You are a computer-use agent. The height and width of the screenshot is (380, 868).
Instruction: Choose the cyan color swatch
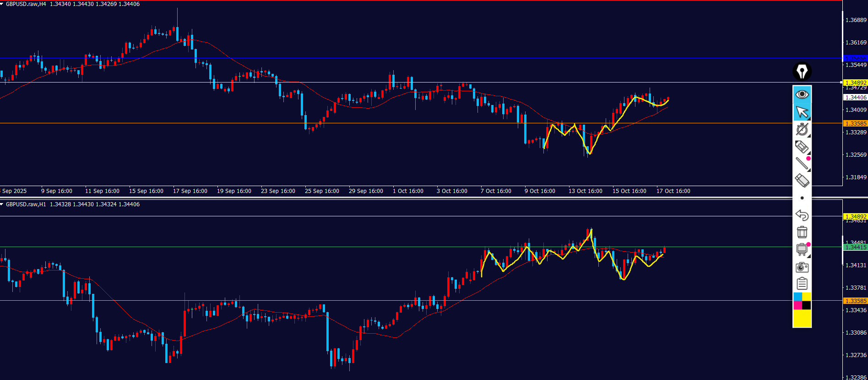point(797,297)
